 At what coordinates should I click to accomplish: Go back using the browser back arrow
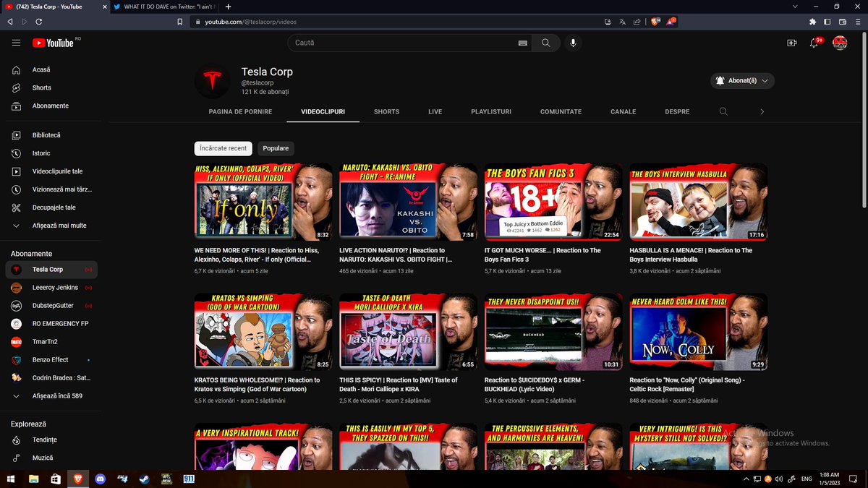(x=10, y=22)
